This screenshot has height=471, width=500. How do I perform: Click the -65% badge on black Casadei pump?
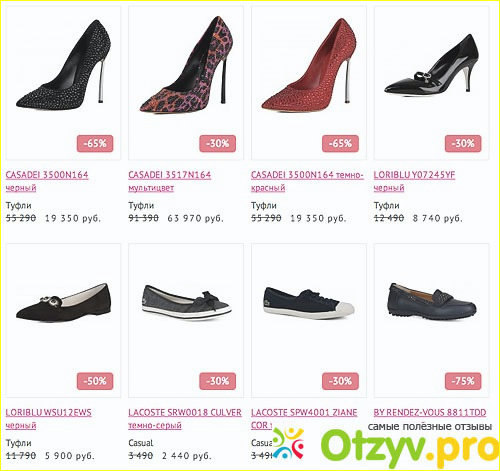point(95,144)
